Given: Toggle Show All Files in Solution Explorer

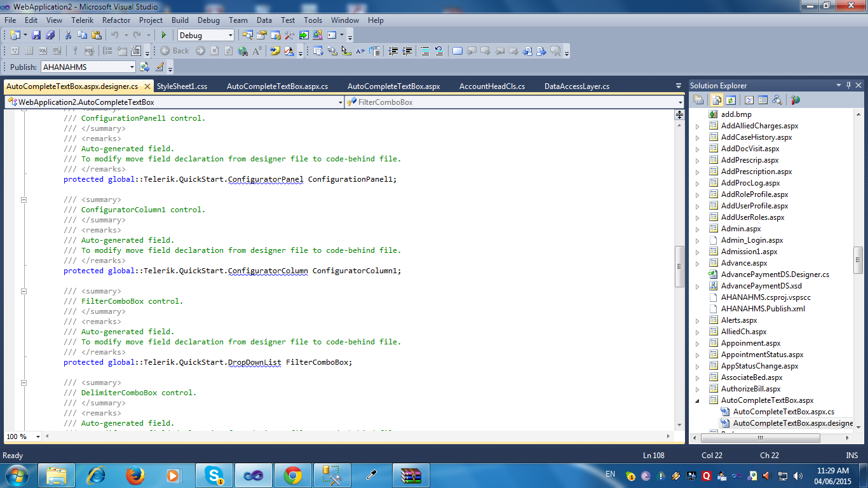Looking at the screenshot, I should (717, 100).
